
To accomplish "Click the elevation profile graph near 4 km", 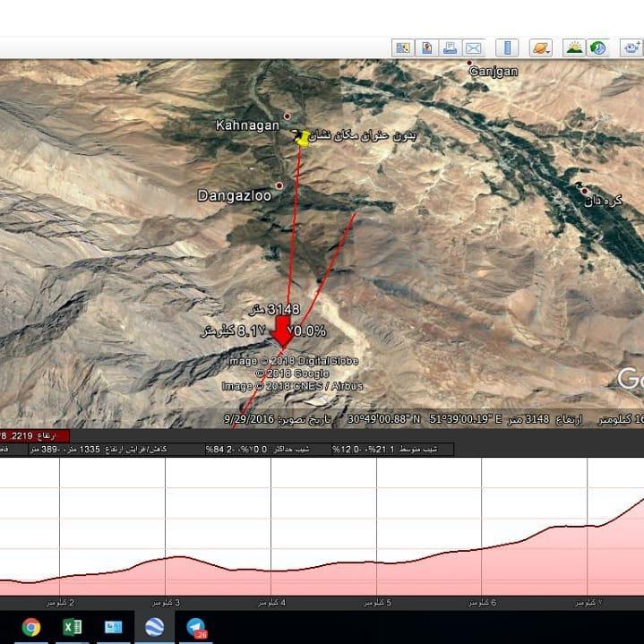I will pyautogui.click(x=283, y=564).
